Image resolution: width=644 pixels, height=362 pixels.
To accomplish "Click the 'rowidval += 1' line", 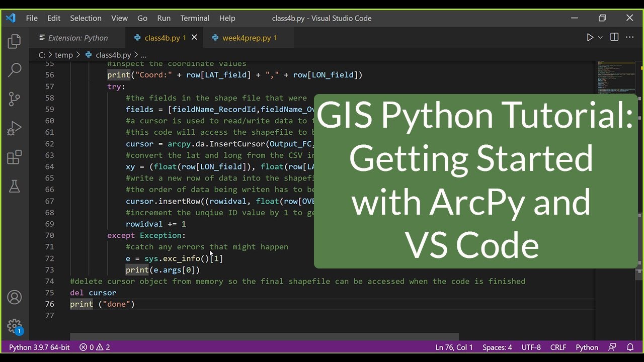I will [156, 224].
